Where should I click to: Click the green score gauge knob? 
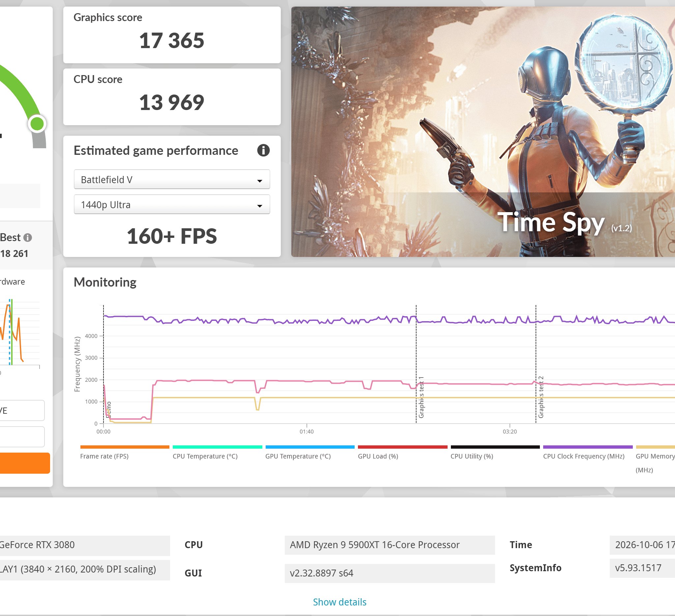point(37,124)
